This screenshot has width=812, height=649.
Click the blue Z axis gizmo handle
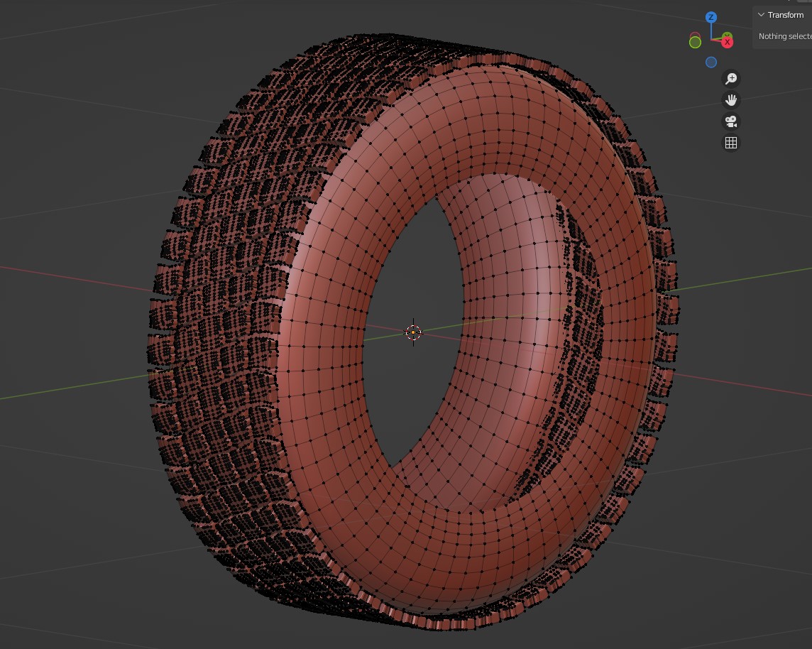coord(711,17)
